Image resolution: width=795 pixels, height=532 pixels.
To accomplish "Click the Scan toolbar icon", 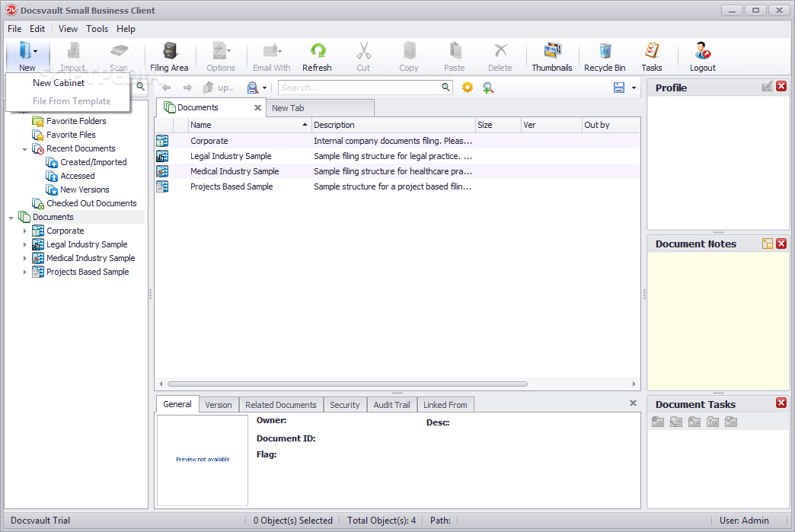I will coord(119,51).
